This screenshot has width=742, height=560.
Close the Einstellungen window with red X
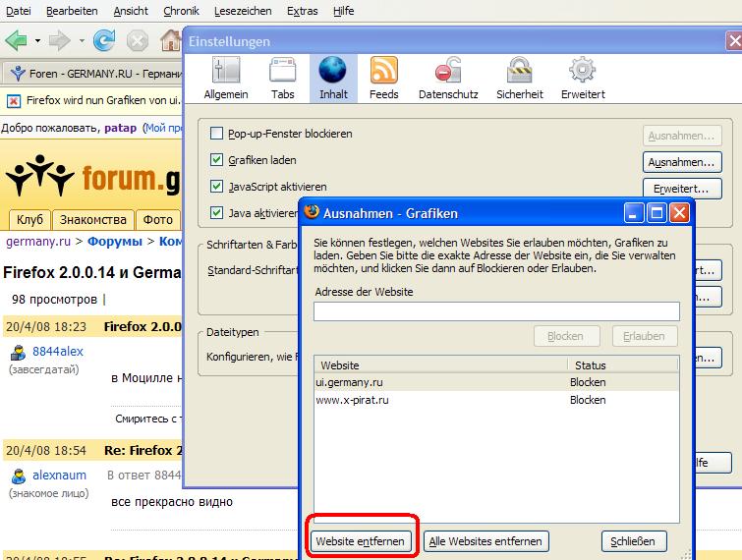[734, 41]
